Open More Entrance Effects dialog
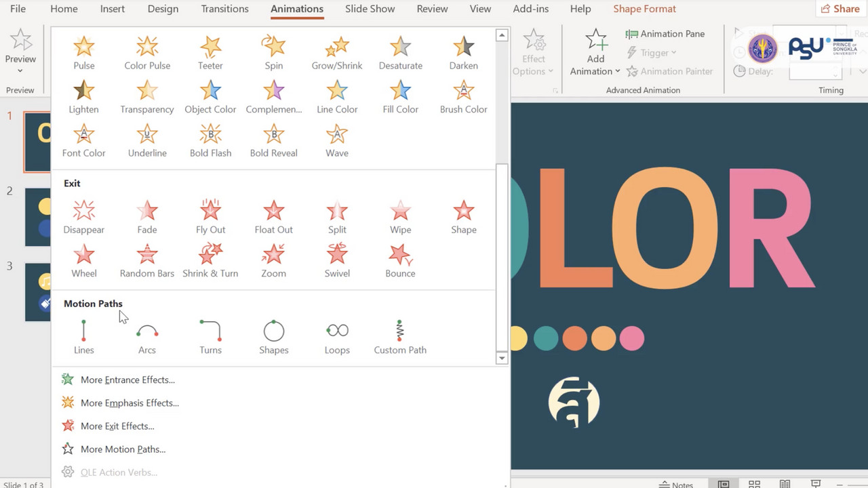Viewport: 868px width, 488px height. (x=127, y=380)
